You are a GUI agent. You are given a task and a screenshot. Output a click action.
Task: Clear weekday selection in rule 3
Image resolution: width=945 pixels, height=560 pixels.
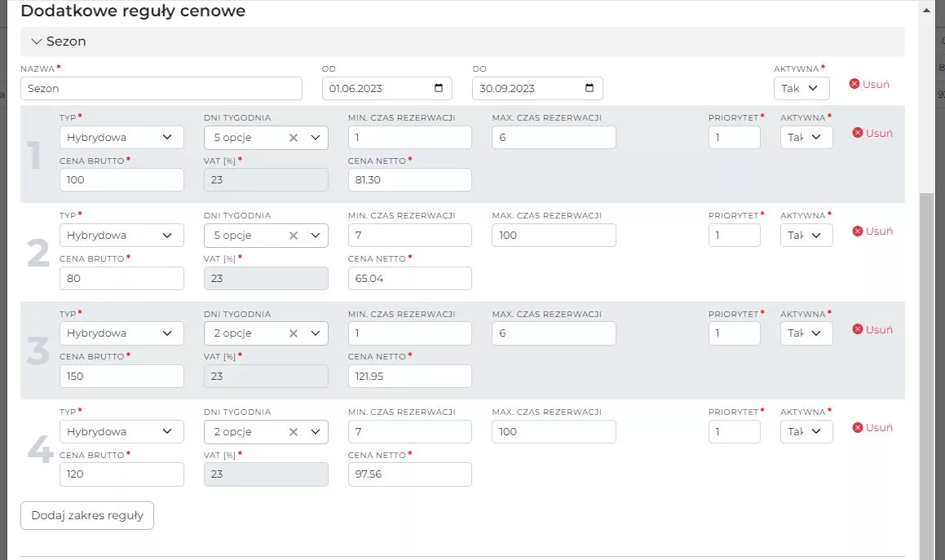(x=294, y=333)
